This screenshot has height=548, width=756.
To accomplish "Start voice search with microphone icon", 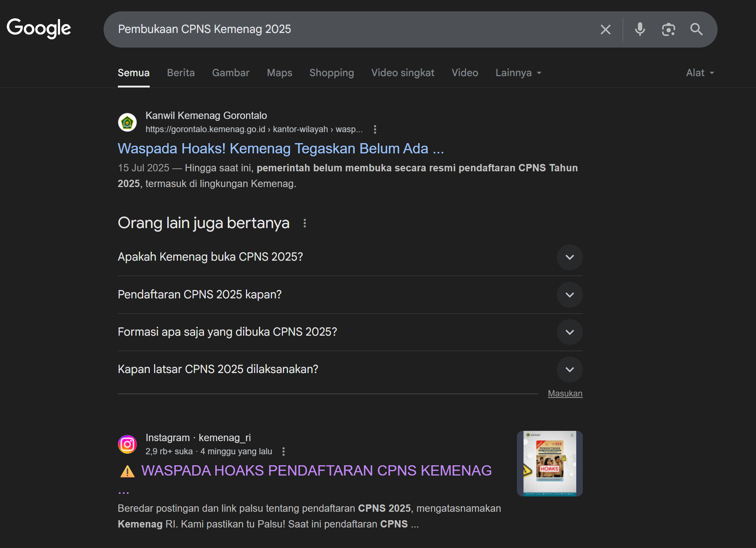I will [640, 29].
